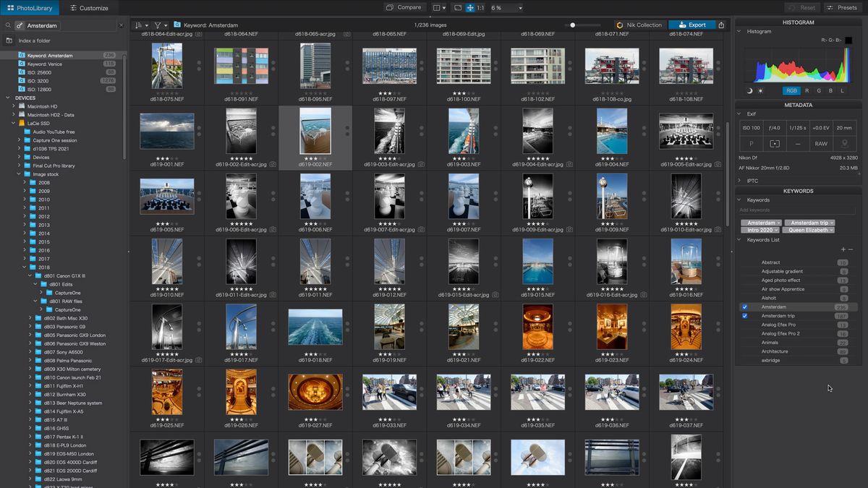Uncheck the Amsterdam keyword checkbox
This screenshot has width=868, height=488.
(744, 307)
